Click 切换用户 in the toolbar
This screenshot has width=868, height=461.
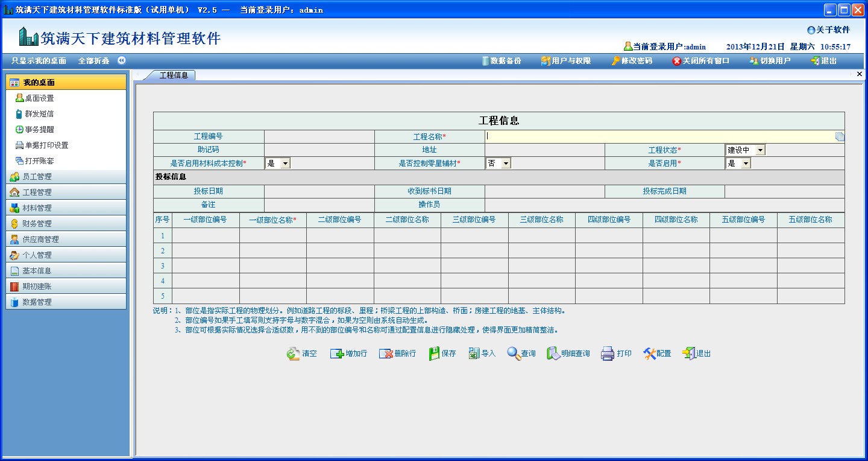click(770, 61)
